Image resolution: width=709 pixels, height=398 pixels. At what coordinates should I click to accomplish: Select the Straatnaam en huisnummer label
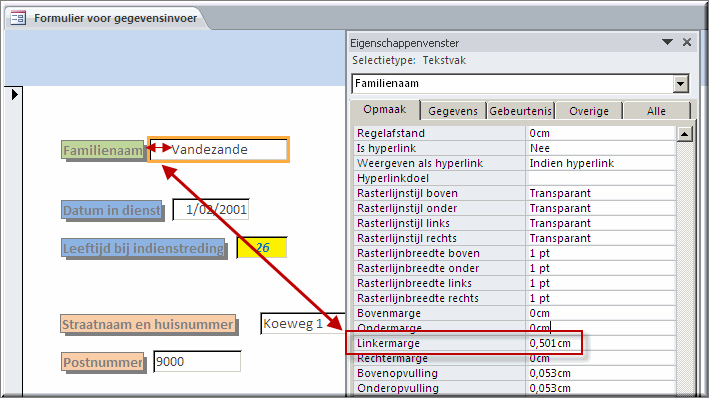point(148,324)
